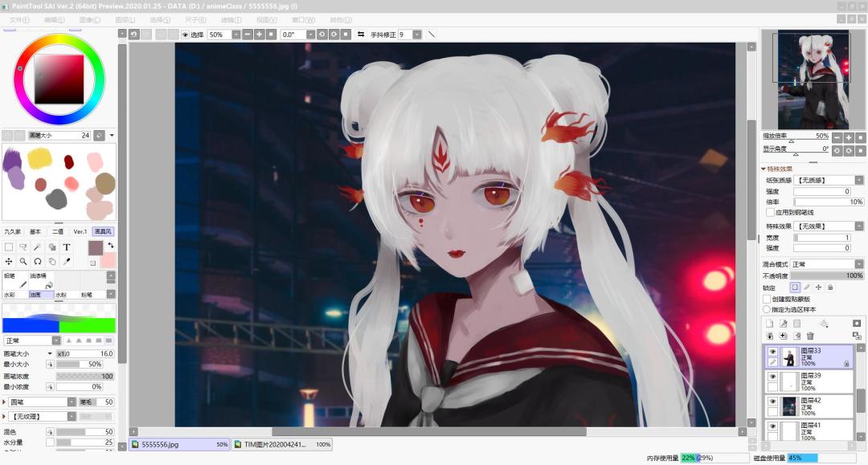The image size is (868, 465).
Task: Open brush blend mode 正常 dropdown
Action: (56, 341)
